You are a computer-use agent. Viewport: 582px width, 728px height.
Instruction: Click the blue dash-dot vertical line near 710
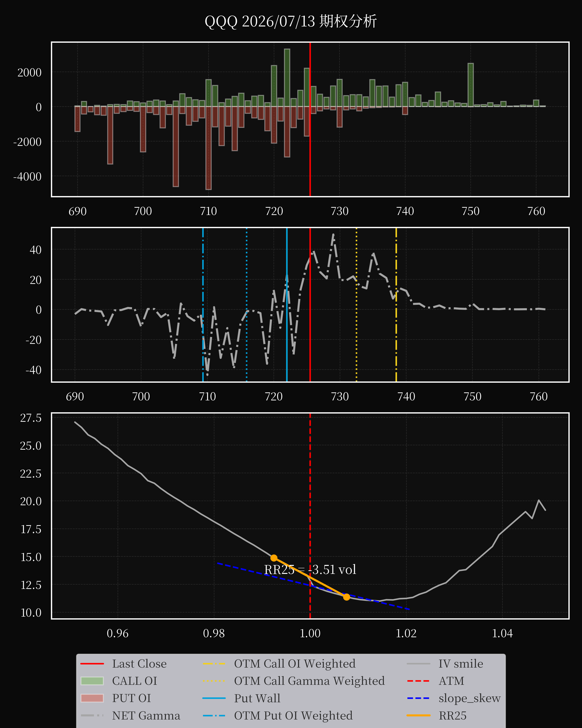pyautogui.click(x=203, y=305)
